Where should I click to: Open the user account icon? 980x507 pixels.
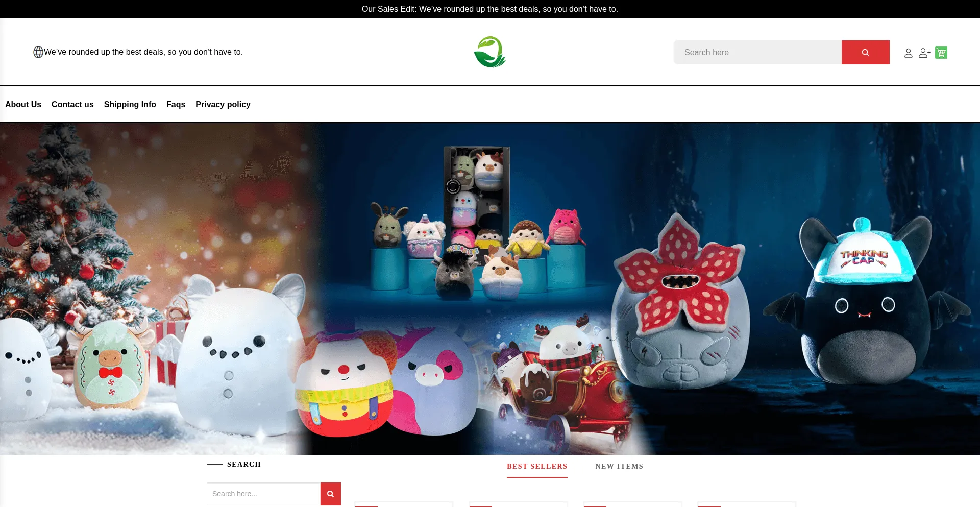pos(909,53)
